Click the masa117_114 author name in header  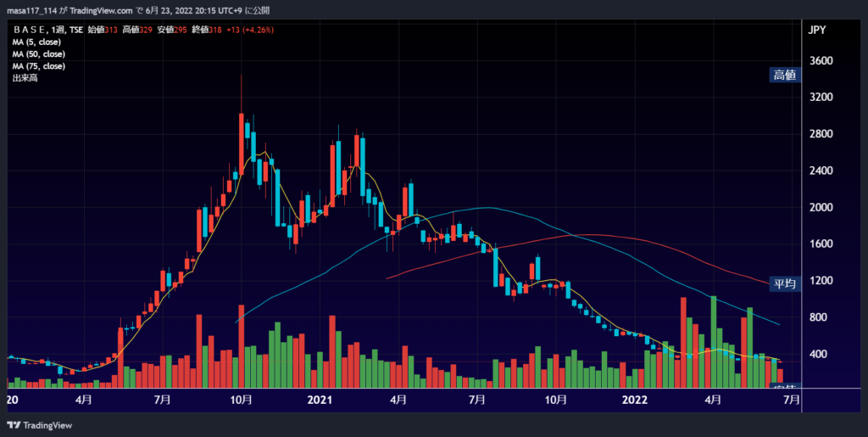coord(31,10)
